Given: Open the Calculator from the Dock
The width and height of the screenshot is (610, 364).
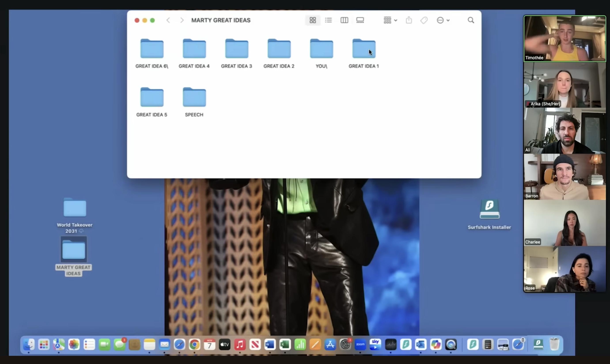Looking at the screenshot, I should pos(488,344).
